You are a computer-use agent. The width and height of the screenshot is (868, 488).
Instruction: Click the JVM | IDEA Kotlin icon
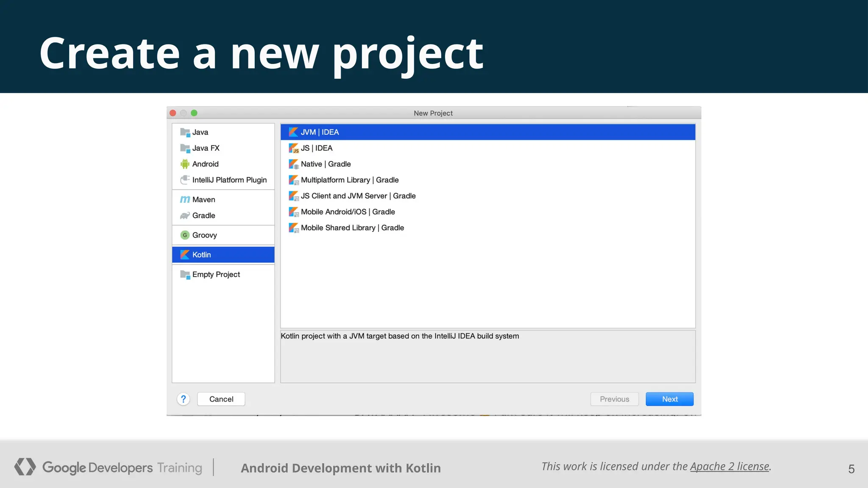click(x=293, y=132)
